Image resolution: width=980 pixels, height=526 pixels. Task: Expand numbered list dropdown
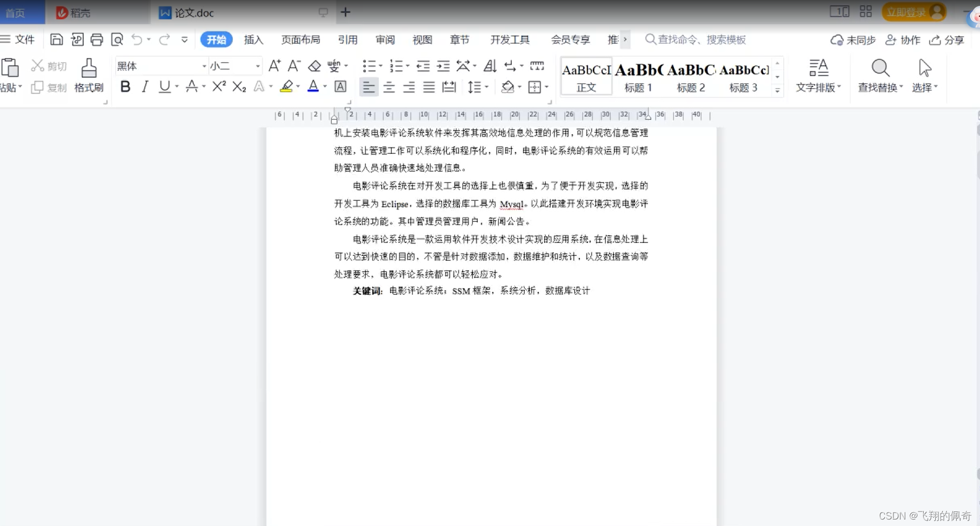pyautogui.click(x=408, y=66)
